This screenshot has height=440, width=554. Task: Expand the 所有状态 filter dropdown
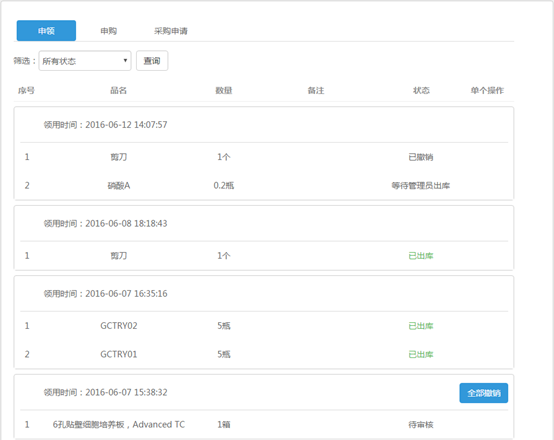pos(85,61)
